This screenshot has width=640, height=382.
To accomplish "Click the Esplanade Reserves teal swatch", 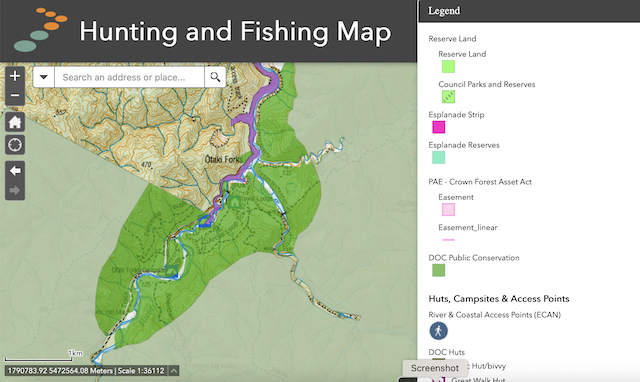I will point(438,157).
